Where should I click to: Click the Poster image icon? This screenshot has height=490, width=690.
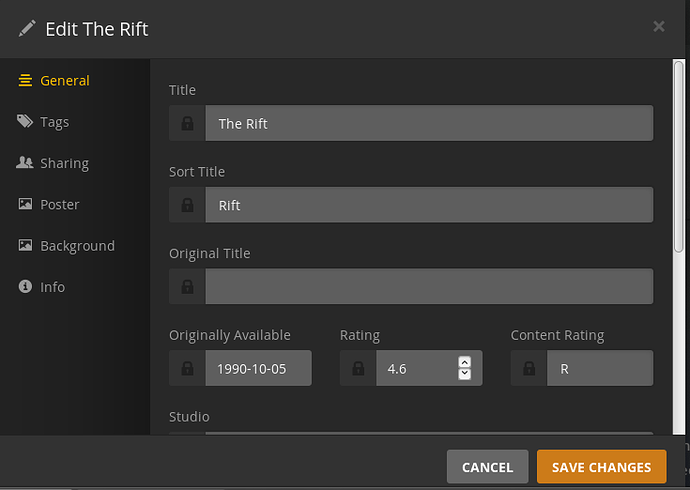point(25,204)
